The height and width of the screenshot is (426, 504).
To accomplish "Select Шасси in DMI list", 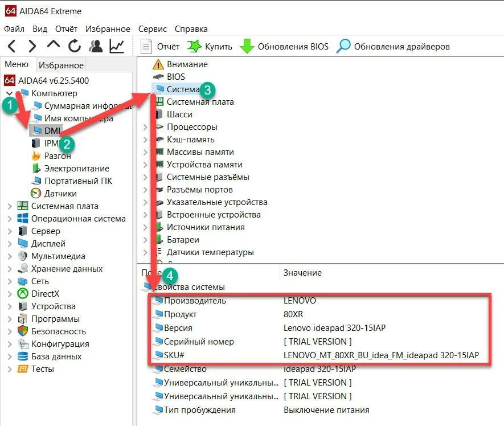I will pyautogui.click(x=179, y=114).
